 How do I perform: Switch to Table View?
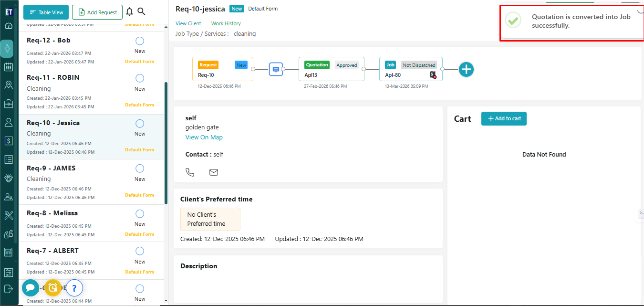click(x=46, y=12)
